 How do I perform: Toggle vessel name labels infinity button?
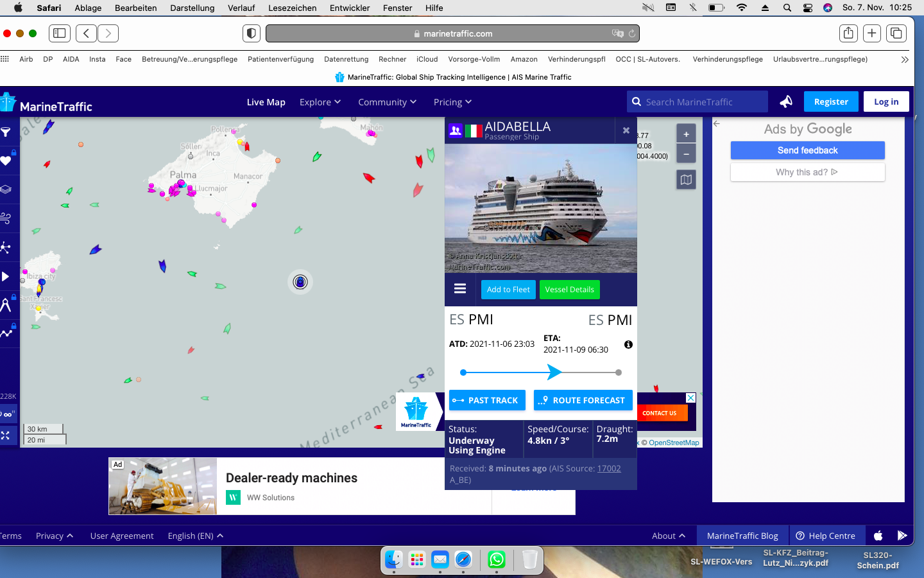(8, 414)
